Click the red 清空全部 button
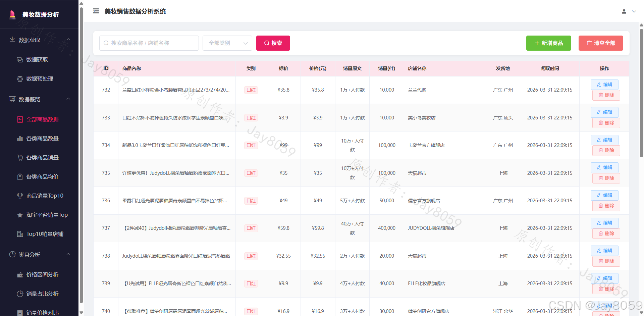This screenshot has width=644, height=316. [x=601, y=43]
